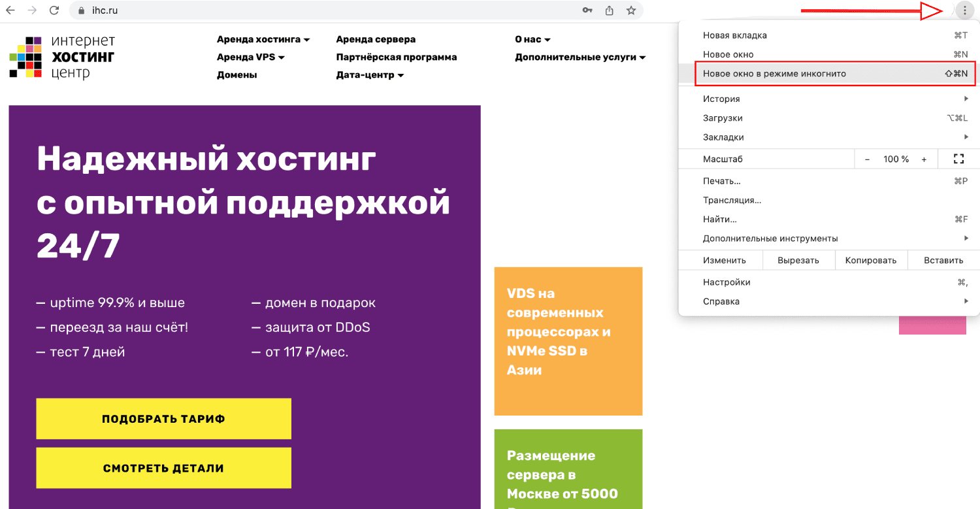Screen dimensions: 980x509
Task: Click the browser forward arrow
Action: click(x=31, y=10)
